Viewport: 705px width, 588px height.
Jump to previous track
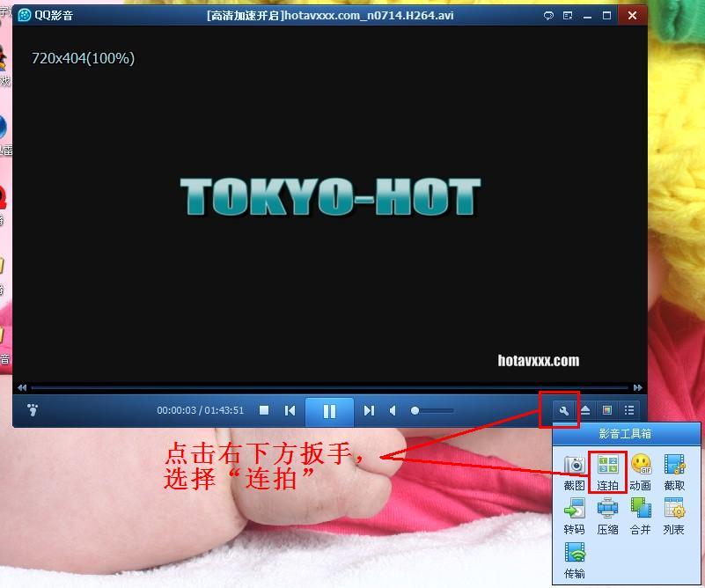click(290, 410)
